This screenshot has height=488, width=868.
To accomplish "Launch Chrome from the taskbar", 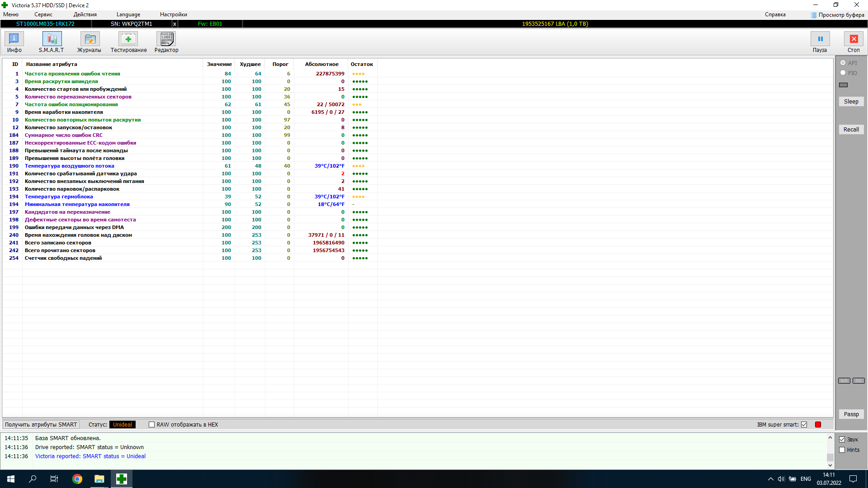I will (77, 479).
